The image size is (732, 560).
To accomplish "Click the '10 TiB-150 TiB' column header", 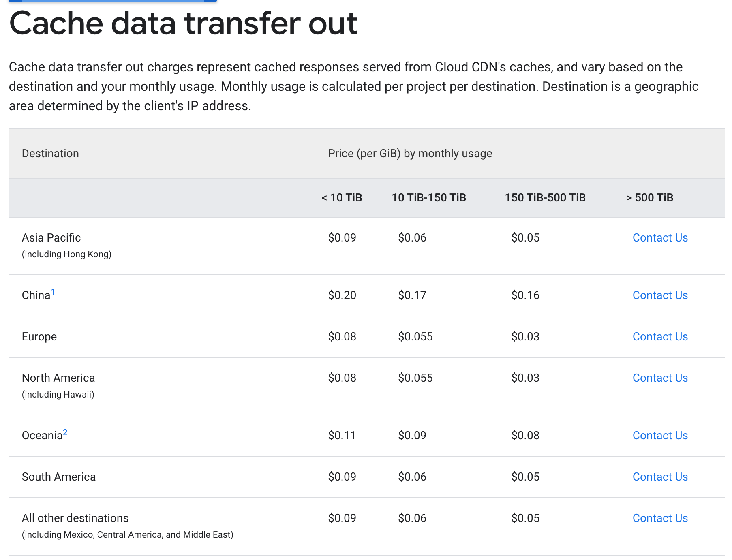I will (429, 198).
